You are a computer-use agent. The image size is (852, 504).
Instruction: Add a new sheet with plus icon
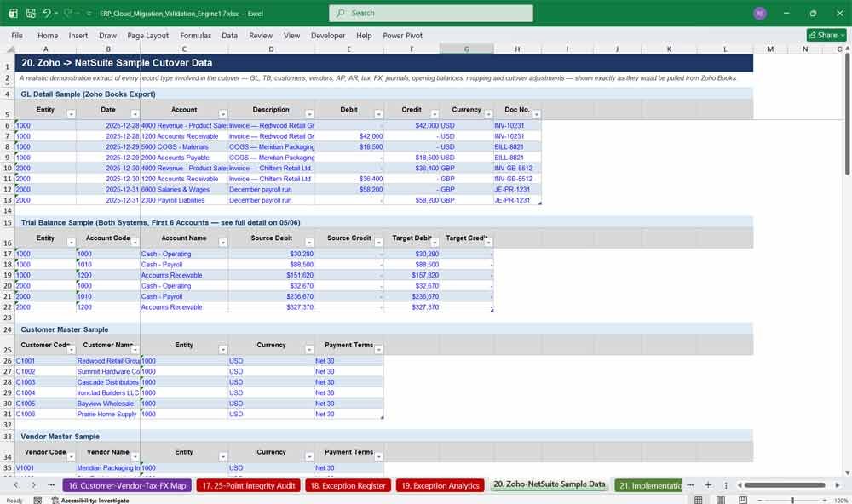point(708,485)
